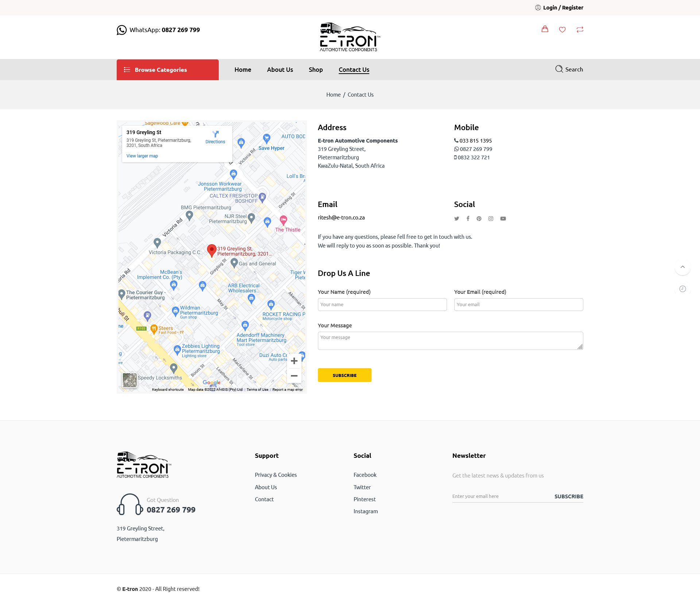Screen dimensions: 700x604
Task: Click the Instagram icon under Social
Action: 491,219
